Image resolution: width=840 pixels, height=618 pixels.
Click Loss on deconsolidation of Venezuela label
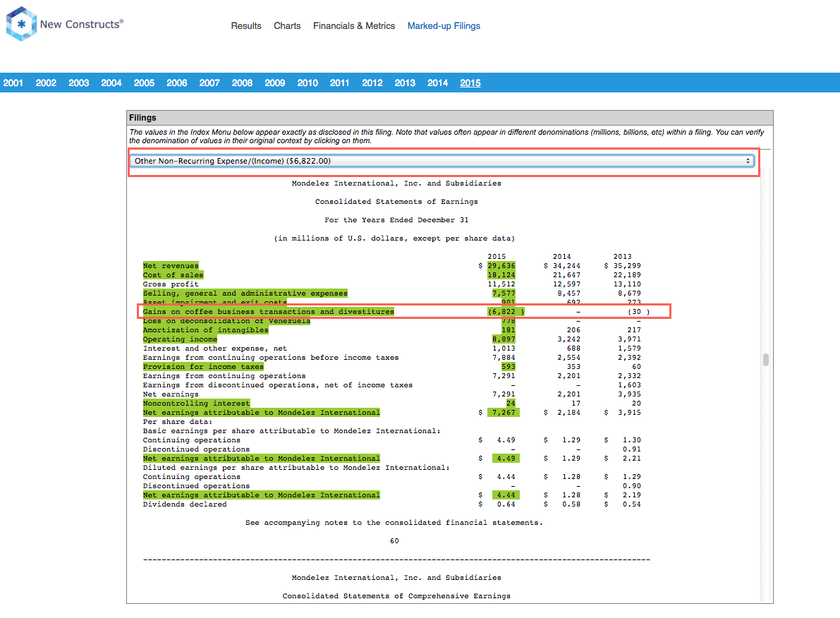pos(226,321)
